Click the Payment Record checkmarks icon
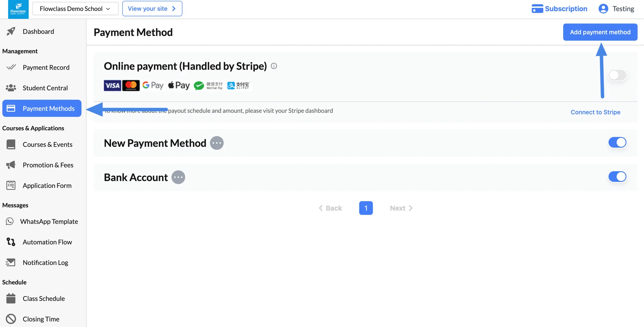Image resolution: width=644 pixels, height=327 pixels. click(10, 67)
